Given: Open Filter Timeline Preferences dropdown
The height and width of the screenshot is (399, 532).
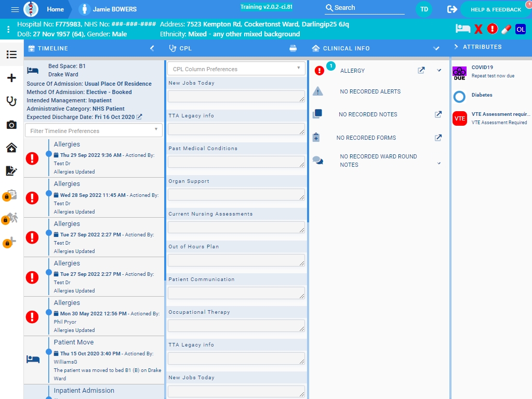Looking at the screenshot, I should (94, 130).
